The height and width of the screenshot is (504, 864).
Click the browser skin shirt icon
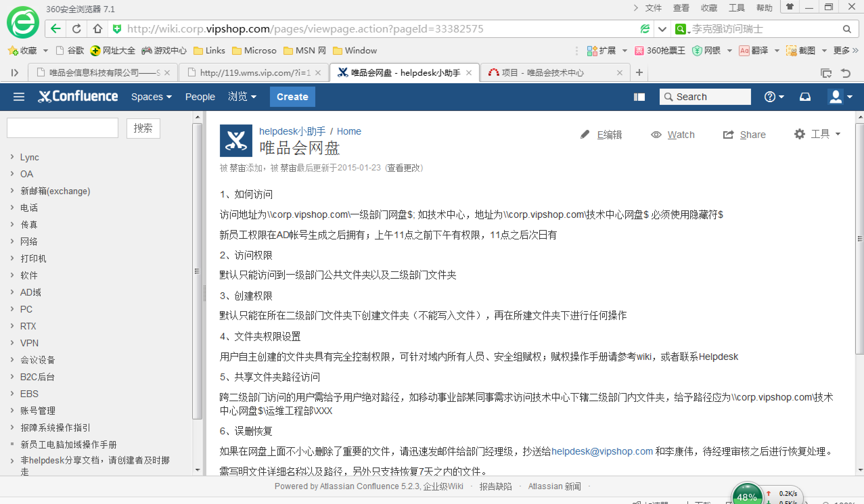[790, 6]
